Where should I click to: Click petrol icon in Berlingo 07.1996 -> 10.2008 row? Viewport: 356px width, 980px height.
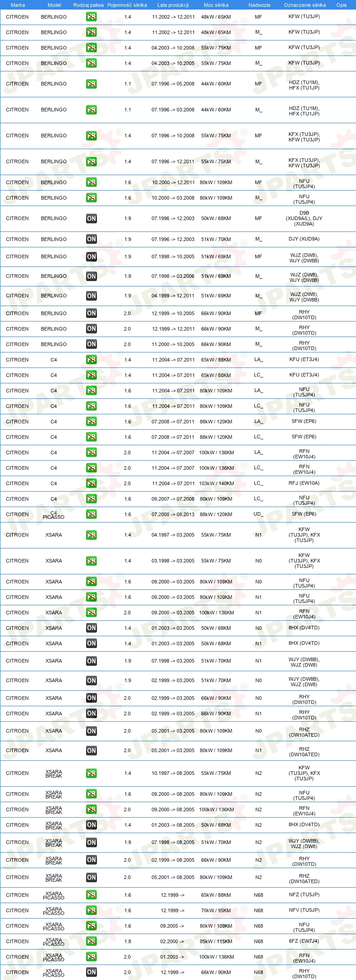[92, 136]
